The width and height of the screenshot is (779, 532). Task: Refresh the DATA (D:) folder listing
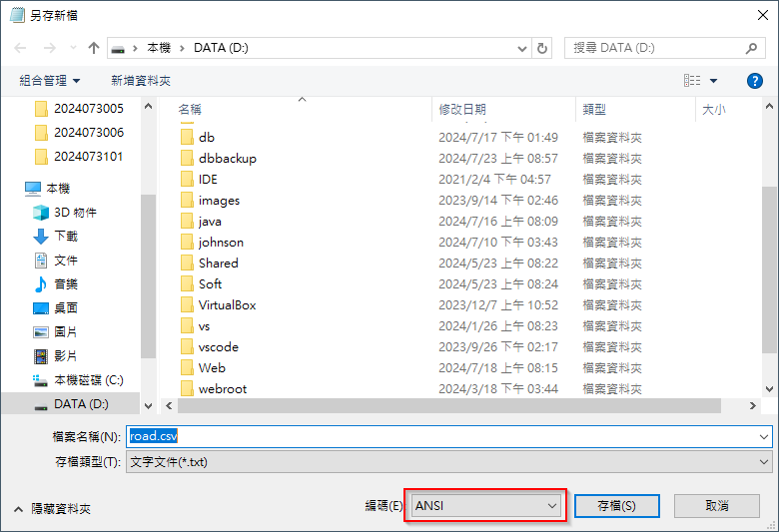pyautogui.click(x=542, y=48)
